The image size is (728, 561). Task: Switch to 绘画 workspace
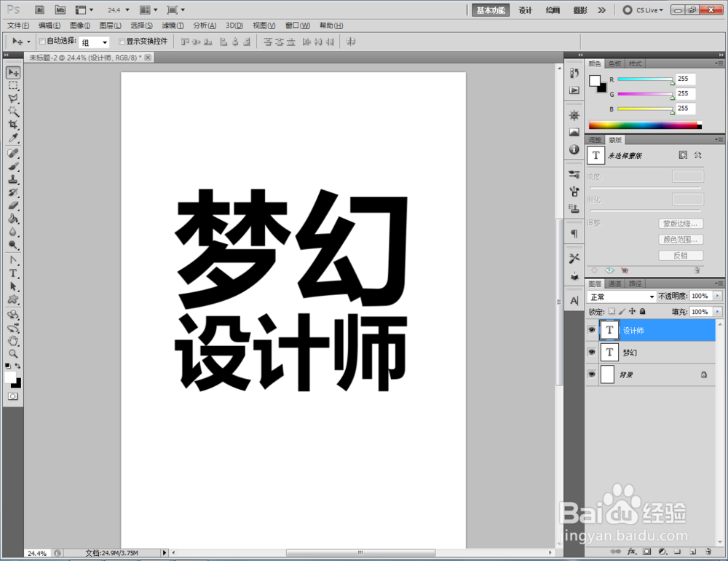click(553, 9)
